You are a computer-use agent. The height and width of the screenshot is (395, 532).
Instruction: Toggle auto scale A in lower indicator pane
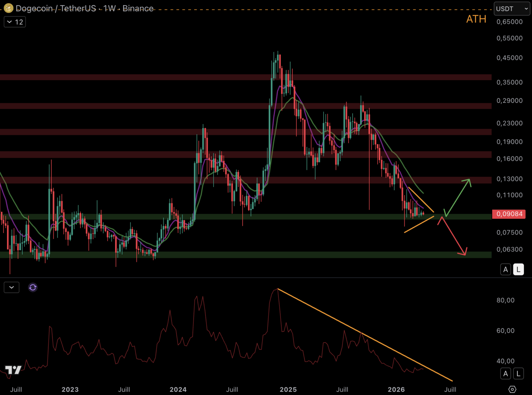point(505,373)
